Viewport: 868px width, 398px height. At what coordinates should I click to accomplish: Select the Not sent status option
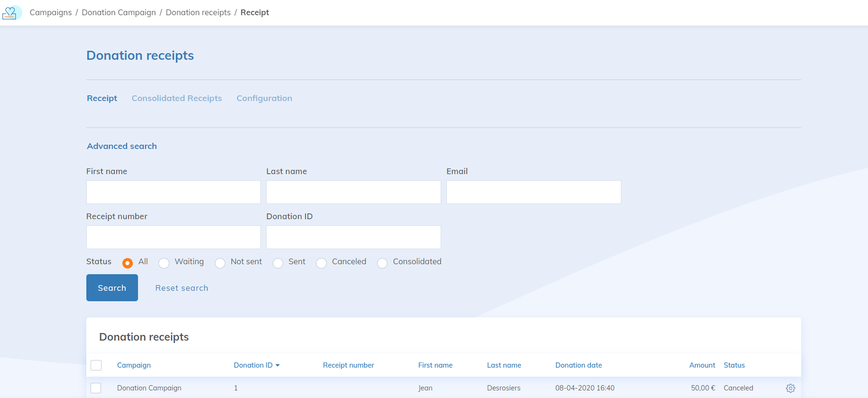(220, 263)
